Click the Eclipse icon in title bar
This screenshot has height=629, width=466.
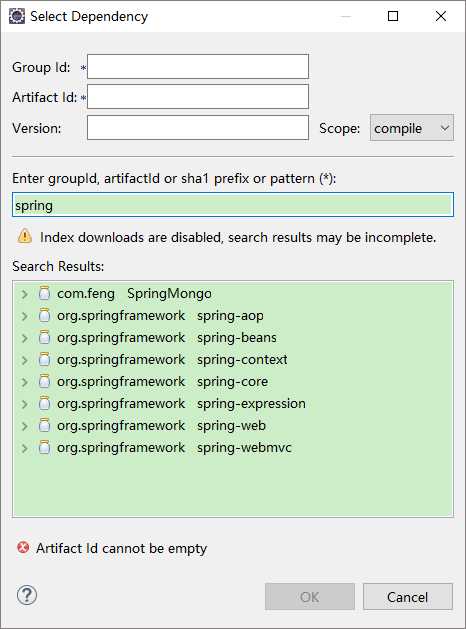coord(17,16)
